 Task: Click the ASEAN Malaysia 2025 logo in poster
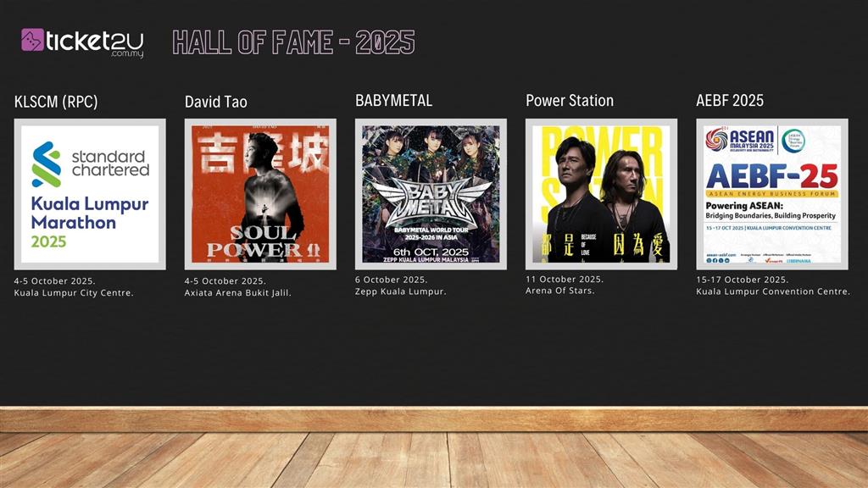(x=740, y=141)
